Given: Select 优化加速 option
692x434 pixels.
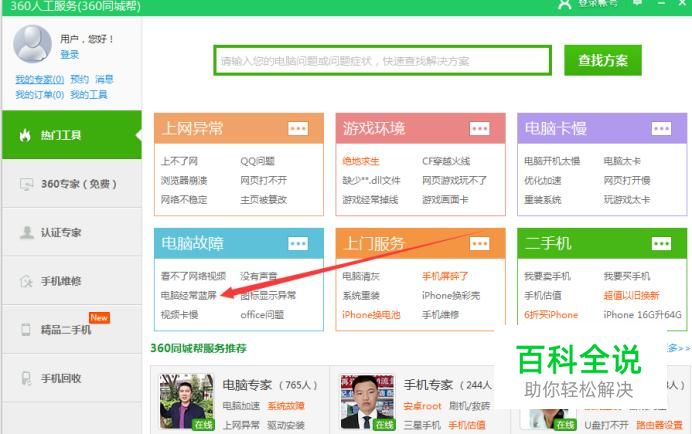Looking at the screenshot, I should (x=543, y=181).
